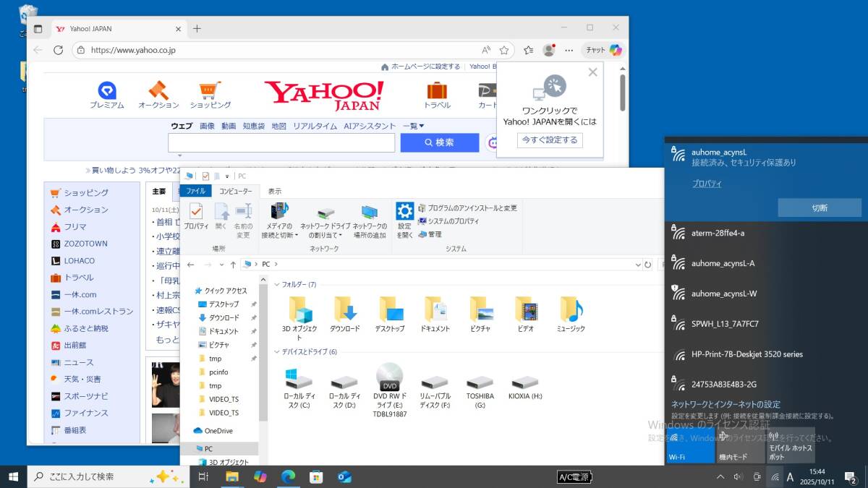Click ネットワークの場所の追加 in the ribbon

tap(370, 222)
